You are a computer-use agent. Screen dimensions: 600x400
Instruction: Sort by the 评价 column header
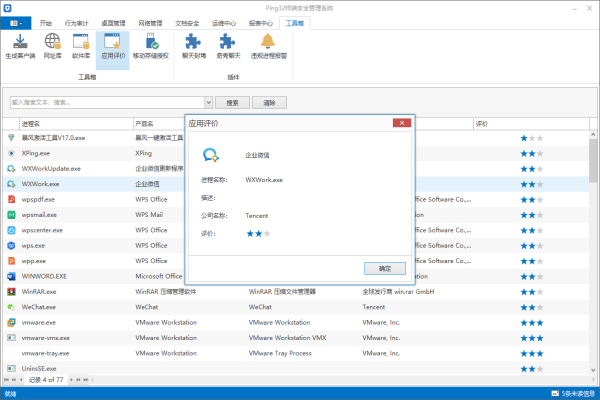click(531, 124)
